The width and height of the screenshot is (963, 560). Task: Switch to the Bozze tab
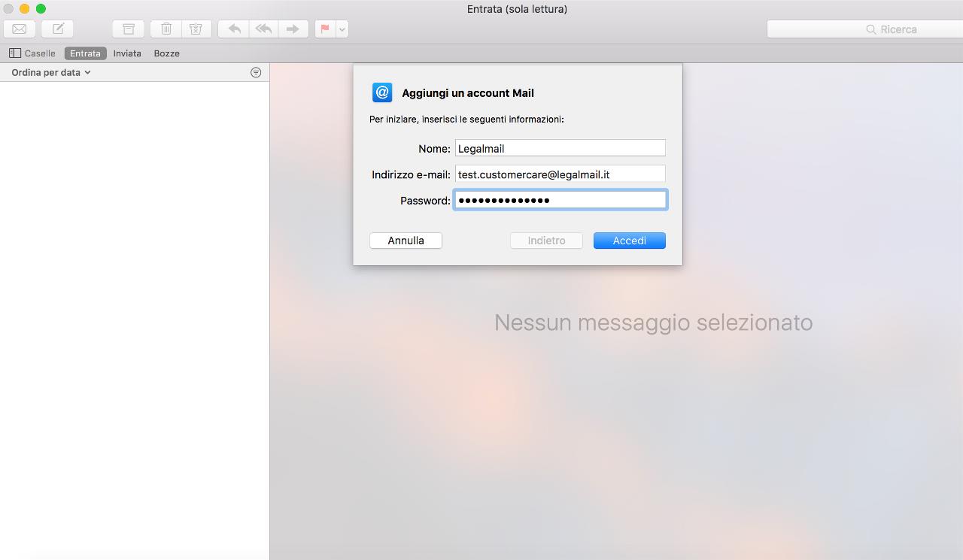pyautogui.click(x=166, y=53)
